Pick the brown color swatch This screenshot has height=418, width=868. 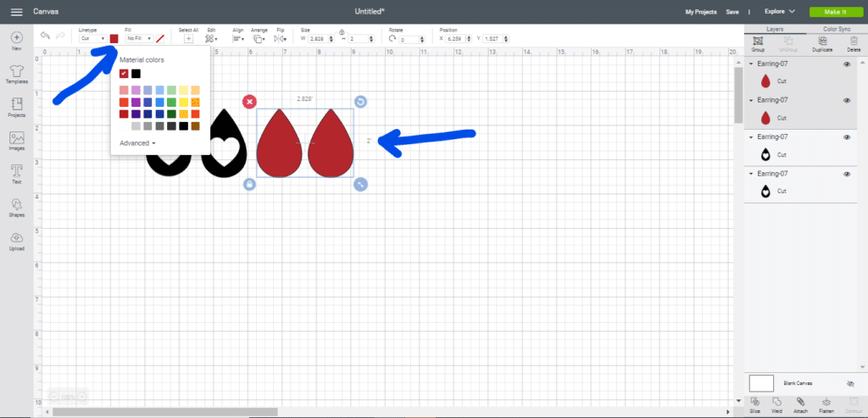pyautogui.click(x=196, y=126)
